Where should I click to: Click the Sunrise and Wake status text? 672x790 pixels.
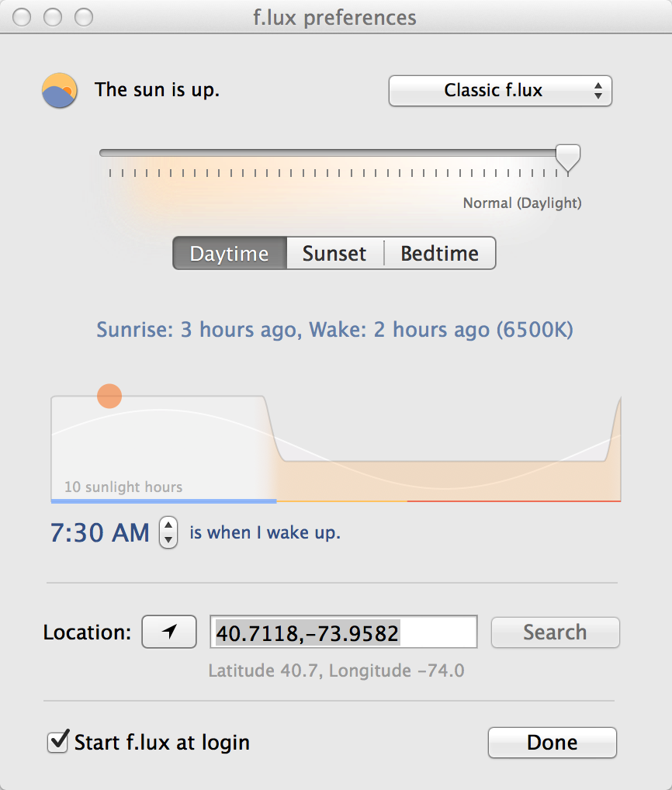click(x=335, y=330)
